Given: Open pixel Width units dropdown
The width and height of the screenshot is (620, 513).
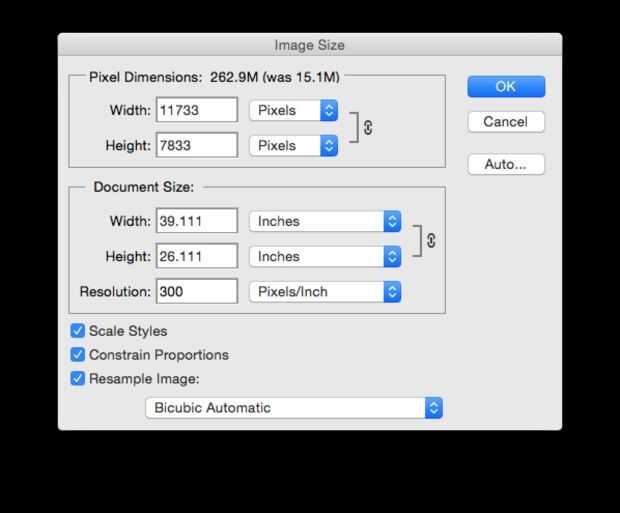Looking at the screenshot, I should click(293, 110).
